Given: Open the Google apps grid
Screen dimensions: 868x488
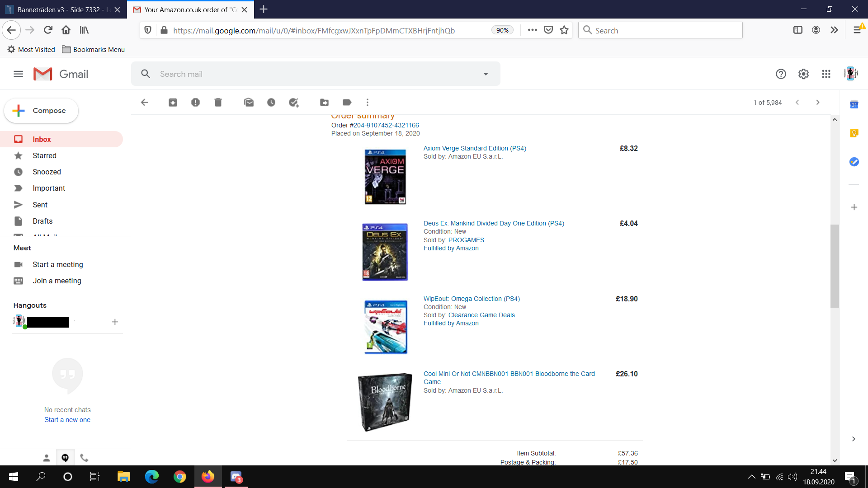Looking at the screenshot, I should click(826, 74).
